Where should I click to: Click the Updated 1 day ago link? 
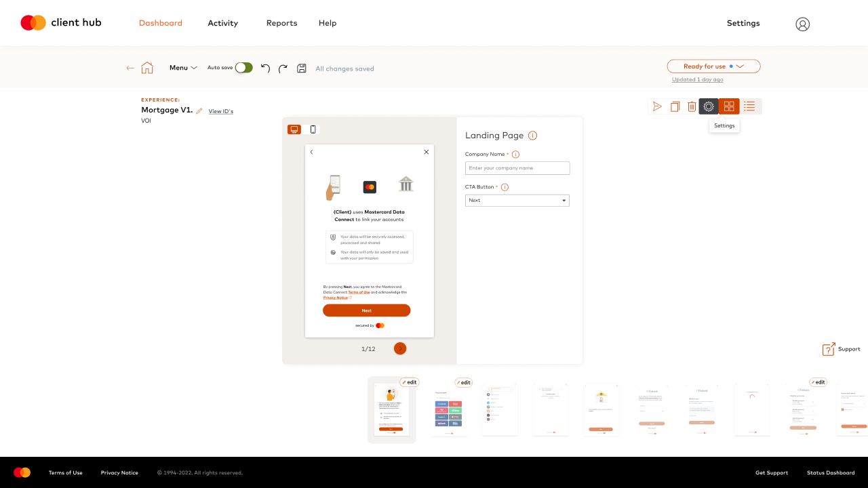697,80
